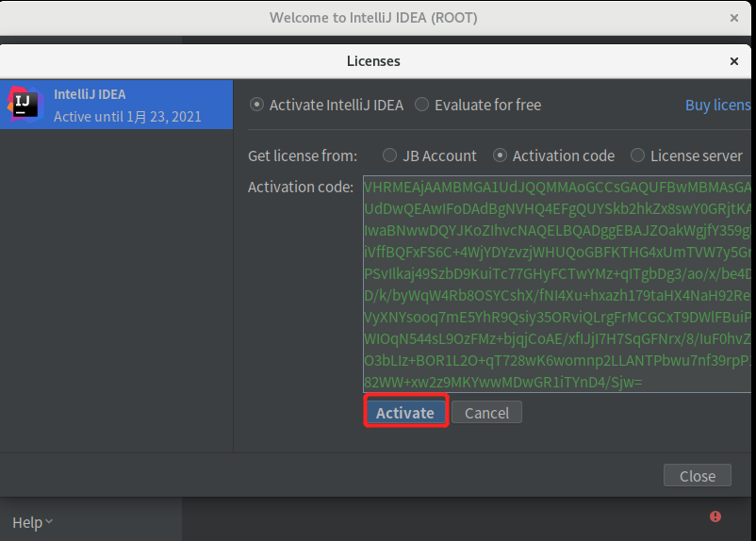
Task: Click the Cancel button
Action: [486, 413]
